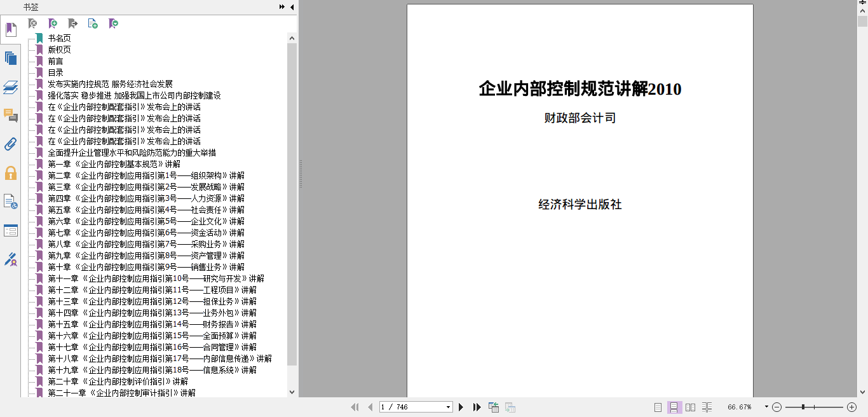Go to 第二章 组织架构 bookmark
The width and height of the screenshot is (868, 417).
click(x=146, y=175)
